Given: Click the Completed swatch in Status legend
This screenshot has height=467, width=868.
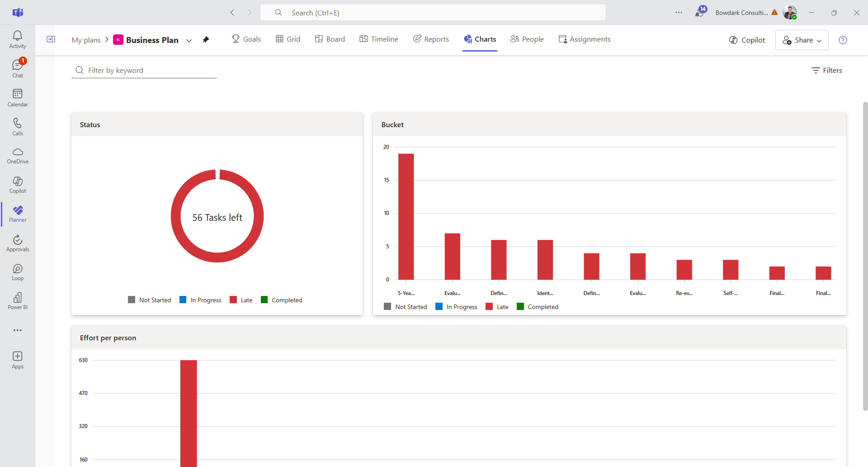Looking at the screenshot, I should click(264, 300).
